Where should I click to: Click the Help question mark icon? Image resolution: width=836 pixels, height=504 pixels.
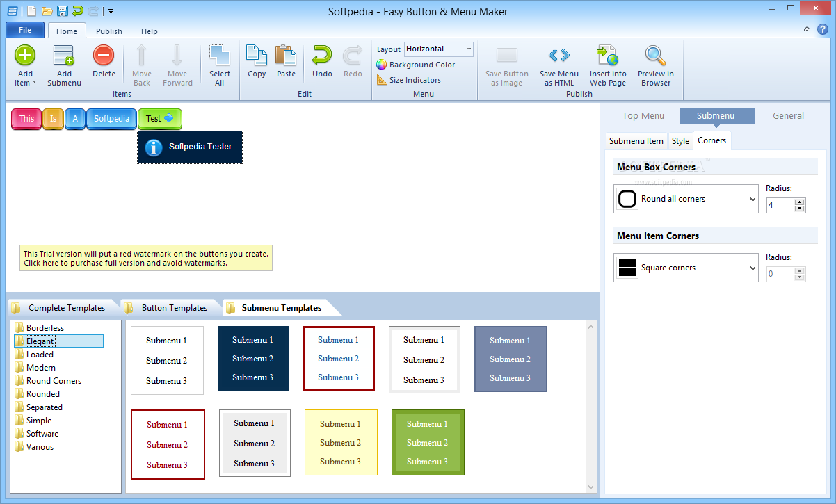coord(822,29)
